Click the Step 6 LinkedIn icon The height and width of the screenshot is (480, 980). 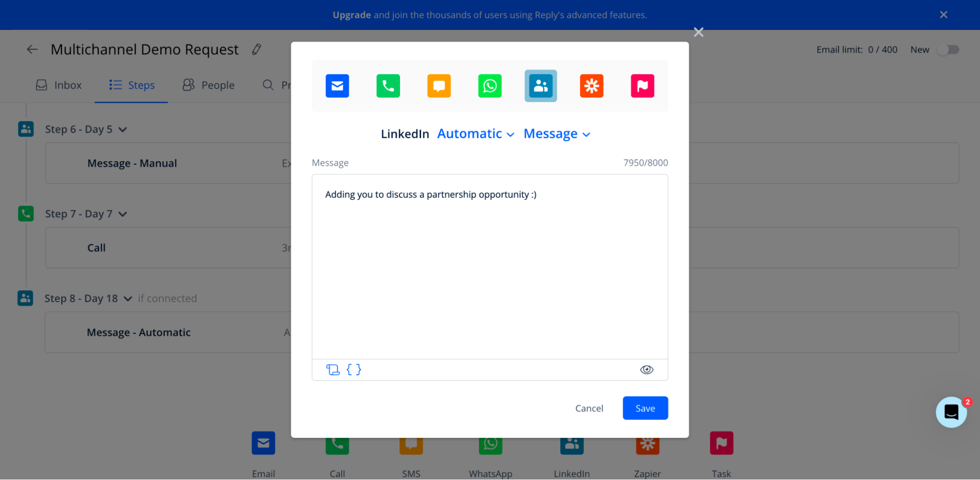click(x=26, y=129)
